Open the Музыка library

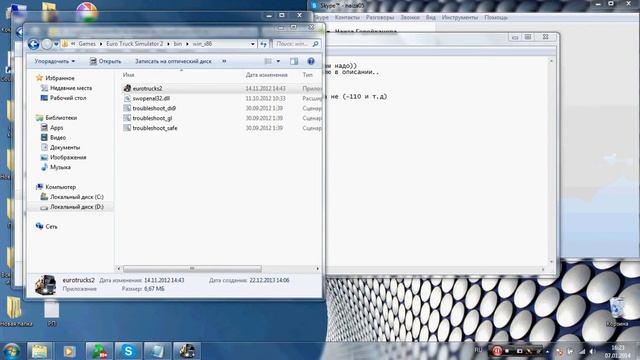pos(60,167)
